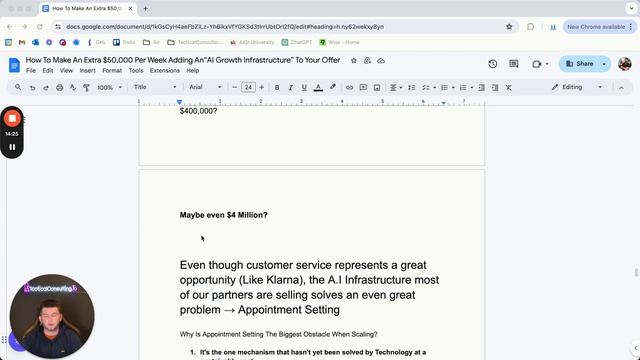This screenshot has height=360, width=640.
Task: Decrease the indent
Action: coord(482,87)
